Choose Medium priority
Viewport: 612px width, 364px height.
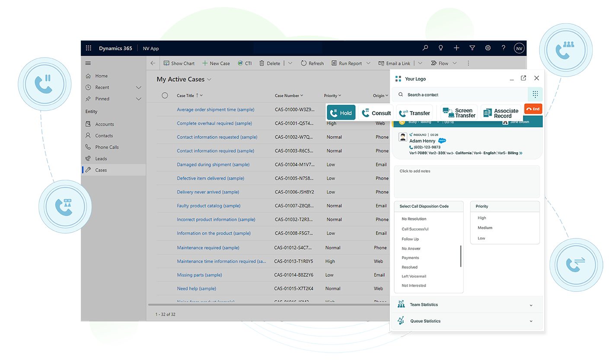(x=485, y=228)
